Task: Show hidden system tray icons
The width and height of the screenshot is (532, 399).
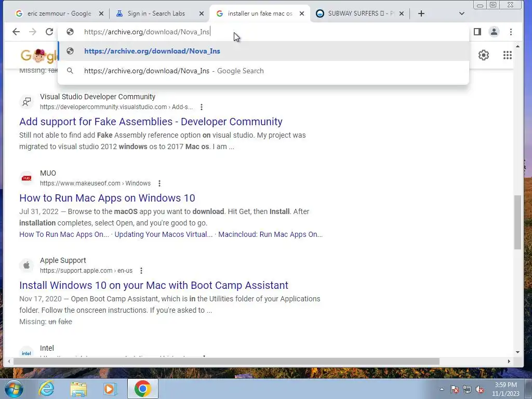Action: point(442,390)
